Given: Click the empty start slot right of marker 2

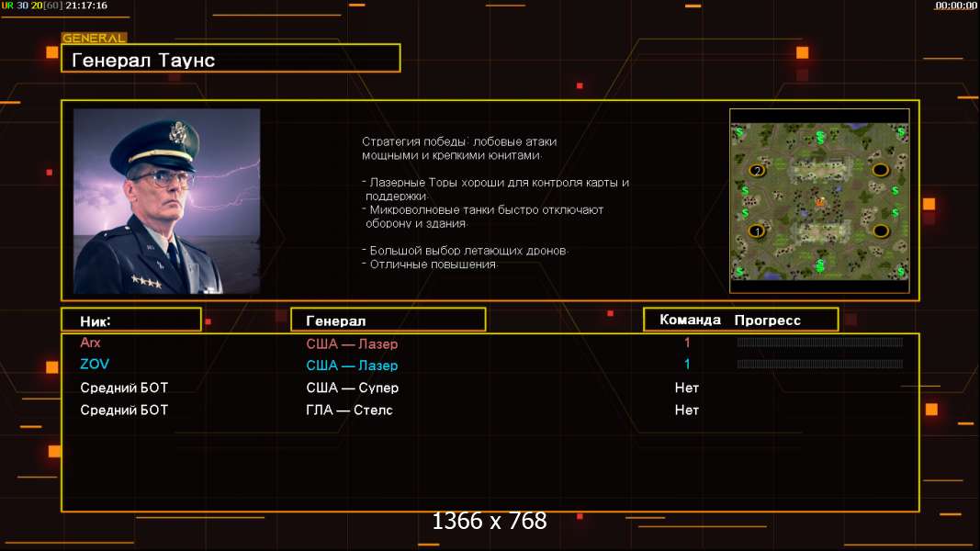Looking at the screenshot, I should pos(880,170).
